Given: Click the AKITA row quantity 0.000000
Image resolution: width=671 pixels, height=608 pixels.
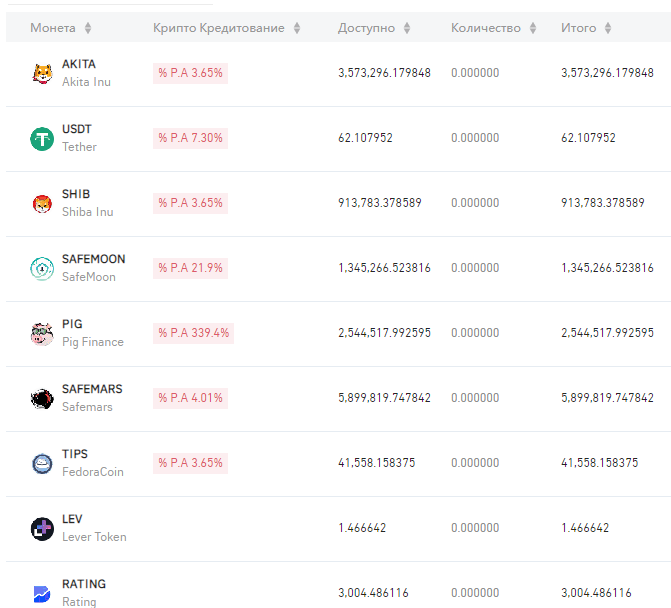Looking at the screenshot, I should coord(475,73).
